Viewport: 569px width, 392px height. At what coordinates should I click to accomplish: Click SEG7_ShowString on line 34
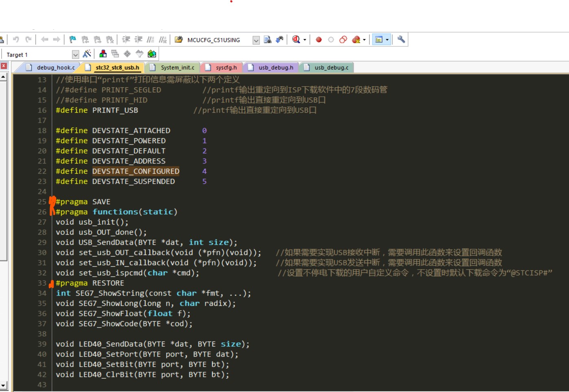pos(110,293)
